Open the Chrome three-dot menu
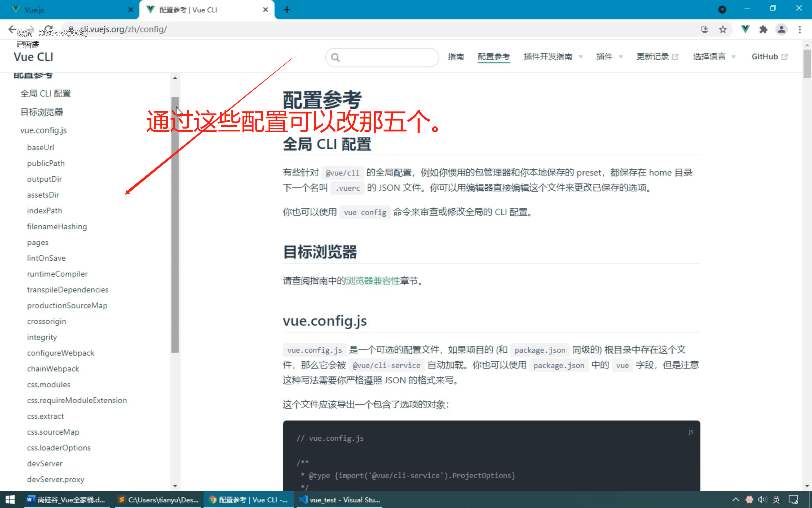This screenshot has width=812, height=508. (x=800, y=30)
